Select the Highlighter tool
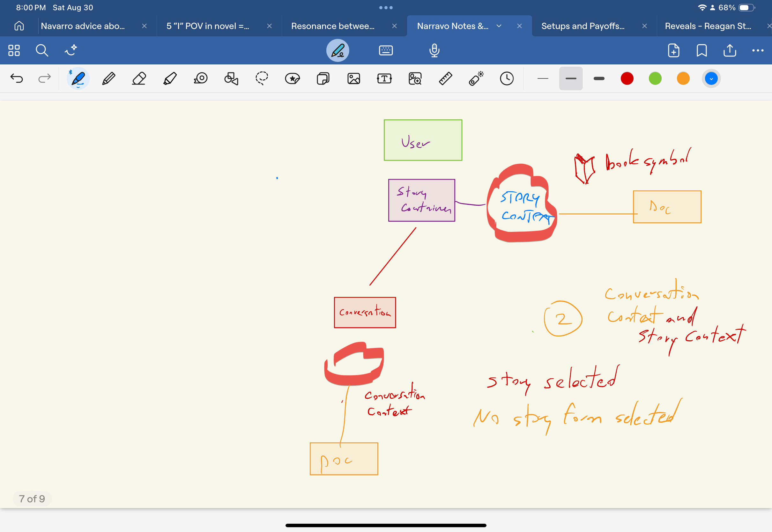This screenshot has width=772, height=532. coord(170,79)
